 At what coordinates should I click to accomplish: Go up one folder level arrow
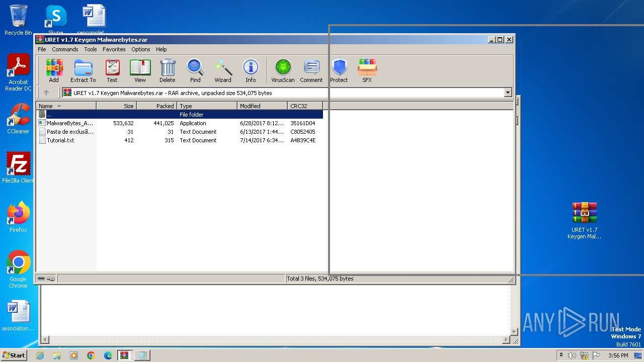tap(46, 93)
